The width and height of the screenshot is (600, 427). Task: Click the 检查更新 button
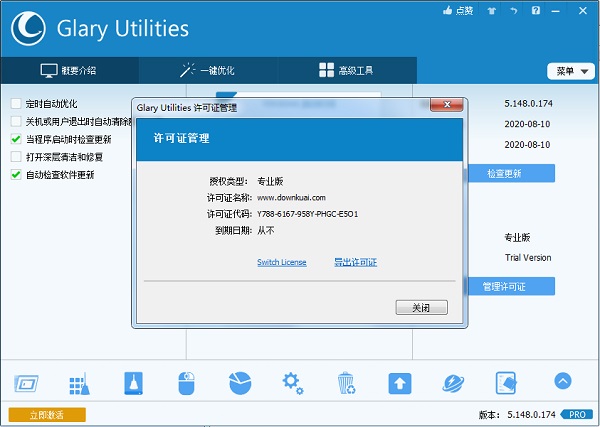coord(510,174)
